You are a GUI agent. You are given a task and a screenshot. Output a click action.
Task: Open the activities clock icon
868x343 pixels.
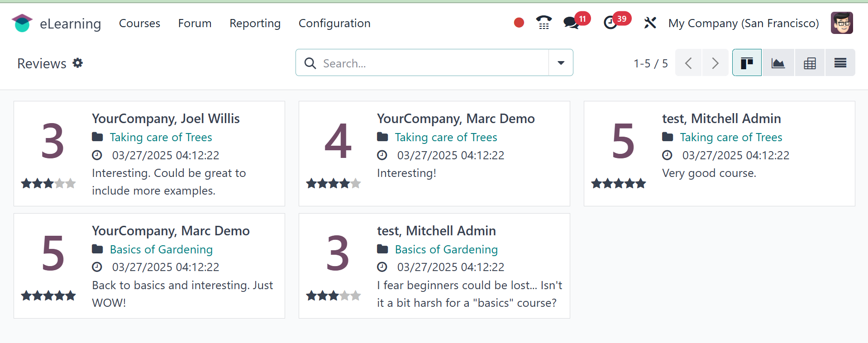[610, 23]
